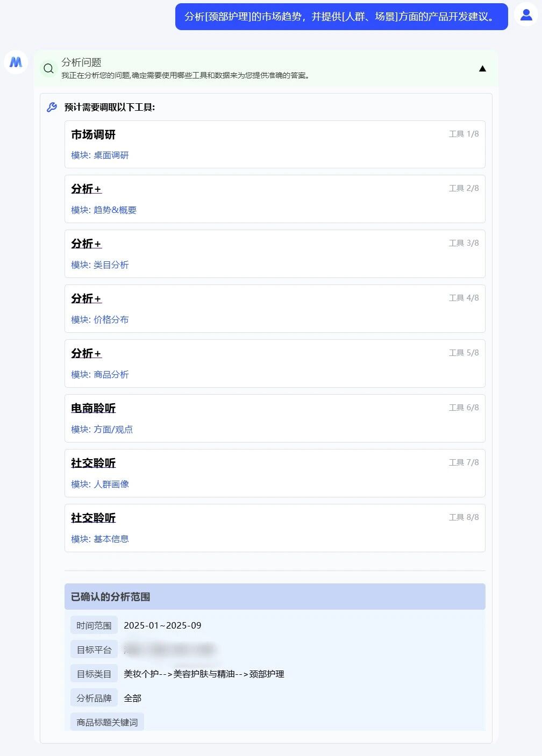542x756 pixels.
Task: Select the 分析品牌 tag
Action: pyautogui.click(x=94, y=698)
